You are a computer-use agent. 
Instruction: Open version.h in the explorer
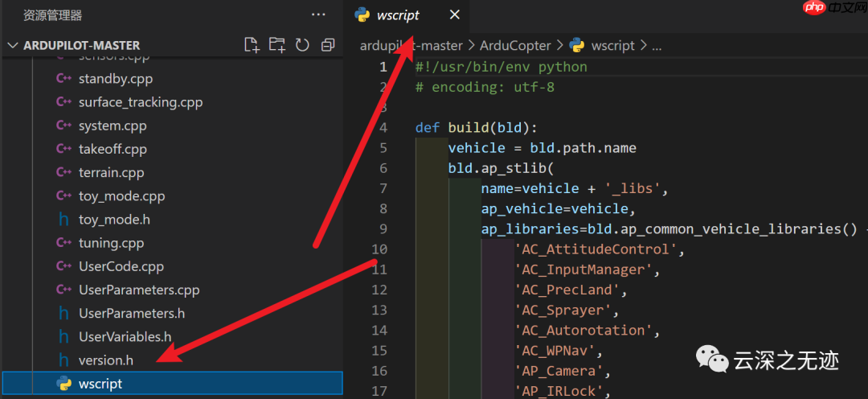pyautogui.click(x=105, y=360)
